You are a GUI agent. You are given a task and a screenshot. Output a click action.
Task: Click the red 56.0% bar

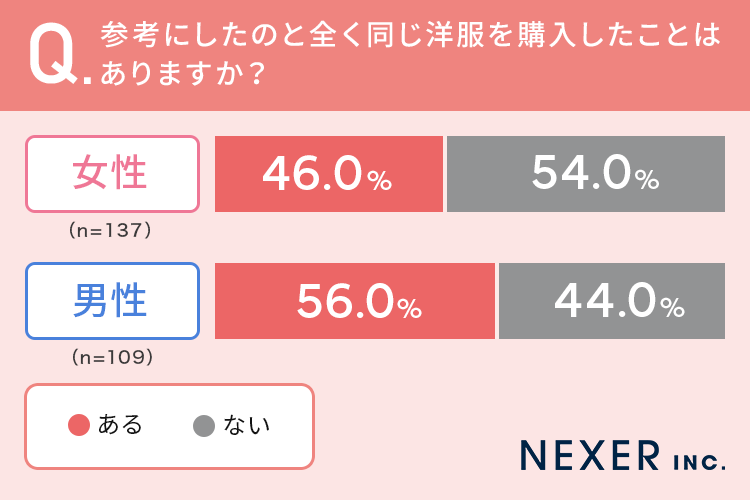pyautogui.click(x=354, y=301)
